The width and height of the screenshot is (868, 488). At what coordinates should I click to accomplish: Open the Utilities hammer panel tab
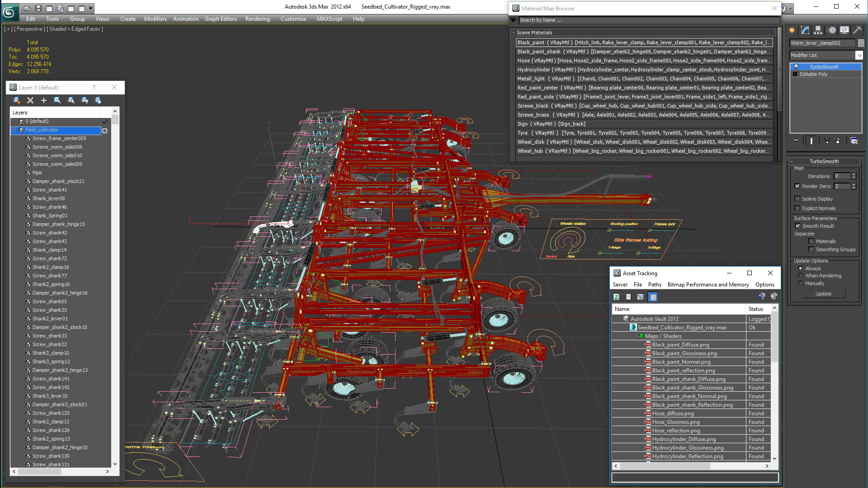(857, 30)
